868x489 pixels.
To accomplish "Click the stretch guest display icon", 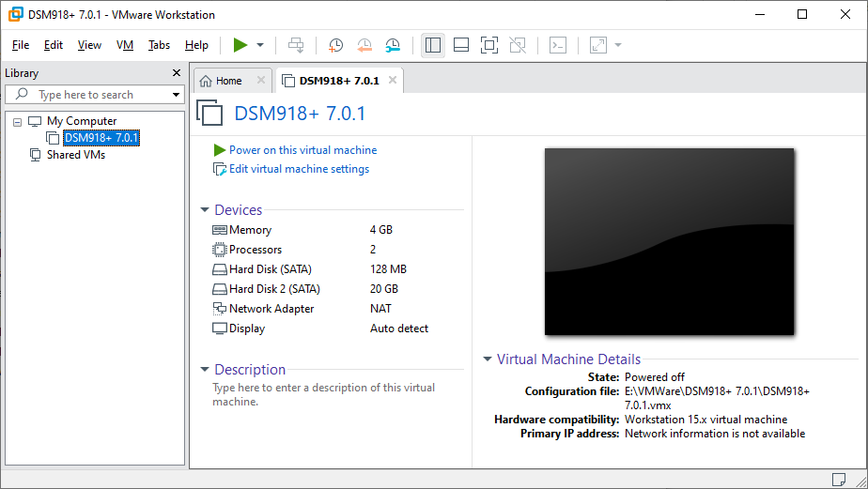I will (598, 45).
